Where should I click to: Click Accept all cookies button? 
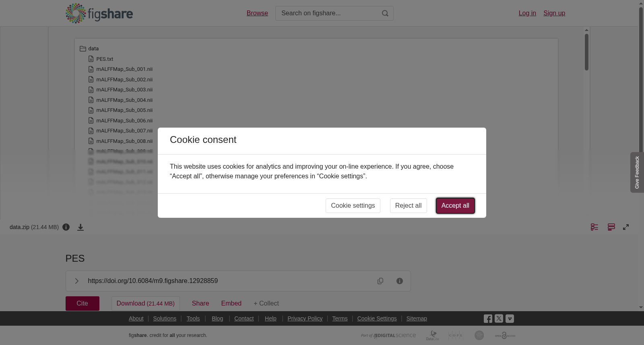point(455,206)
